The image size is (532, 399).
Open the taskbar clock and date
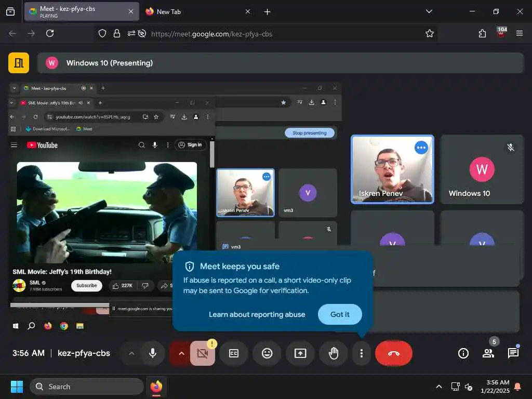coord(495,387)
